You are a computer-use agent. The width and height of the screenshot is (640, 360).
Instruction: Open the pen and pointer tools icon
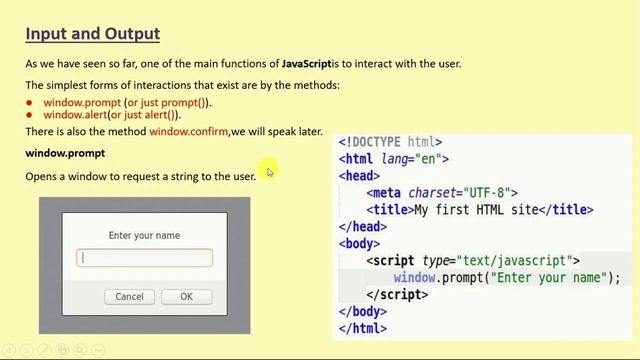44,350
